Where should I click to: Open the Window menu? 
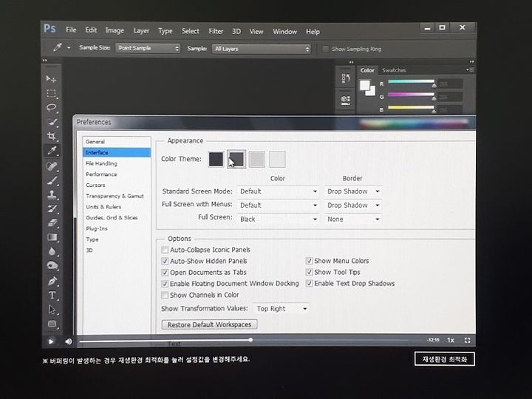click(x=284, y=32)
